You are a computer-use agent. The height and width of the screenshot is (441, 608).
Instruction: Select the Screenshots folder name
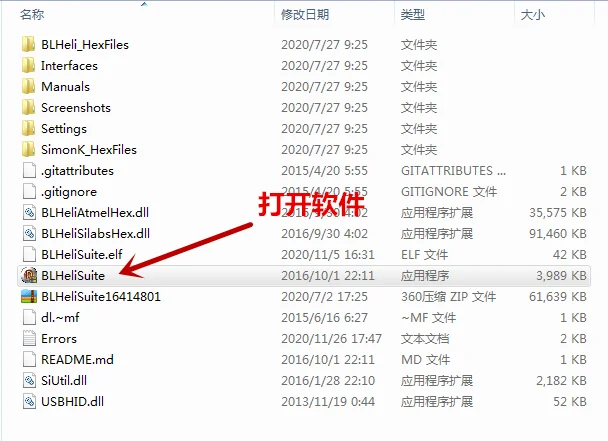click(76, 107)
